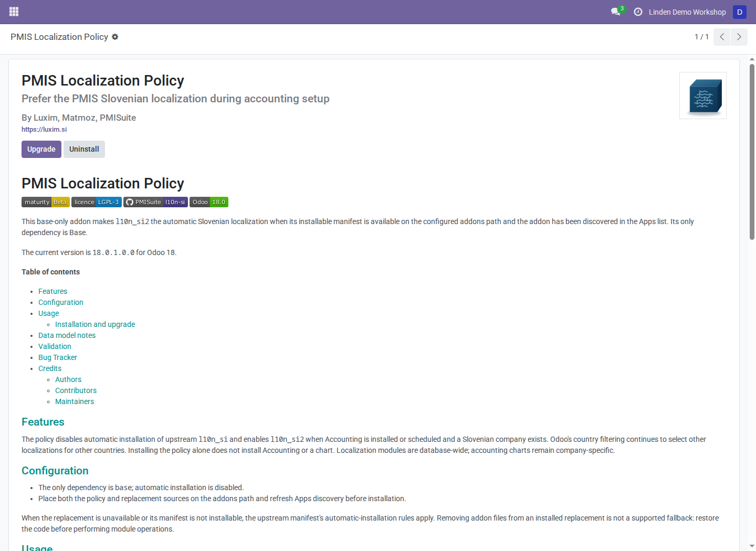The width and height of the screenshot is (756, 551).
Task: Click the 1 / 1 pager counter
Action: tap(701, 37)
